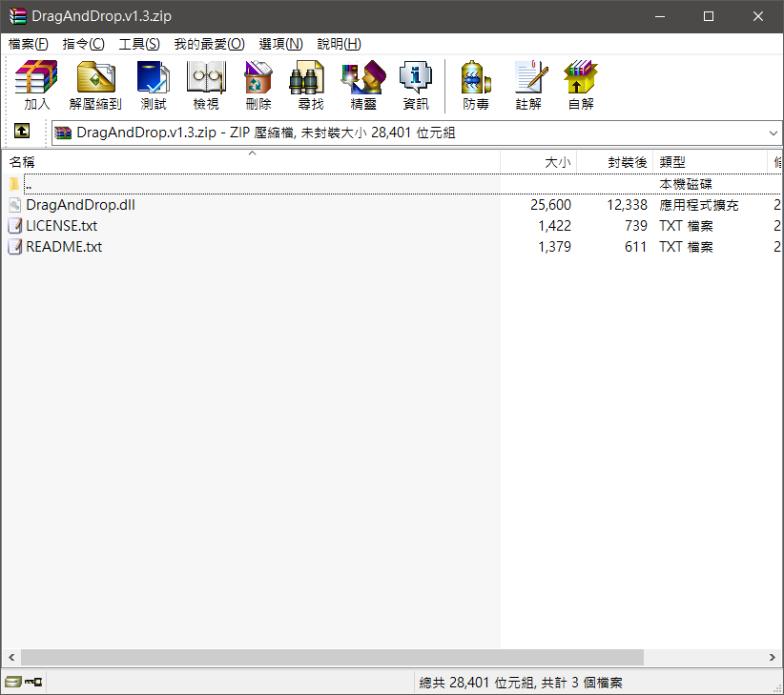The height and width of the screenshot is (695, 784).
Task: Click the 防毒 (Virus Scan) icon
Action: point(476,86)
